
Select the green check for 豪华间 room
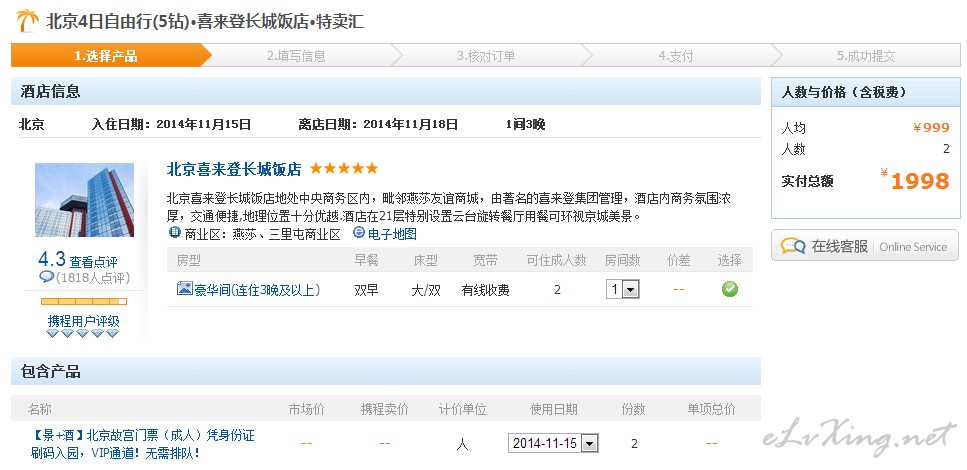coord(730,289)
